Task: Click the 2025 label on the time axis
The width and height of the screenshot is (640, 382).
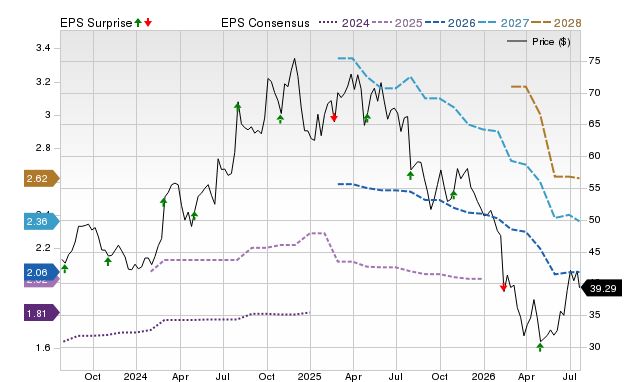Action: coord(309,376)
